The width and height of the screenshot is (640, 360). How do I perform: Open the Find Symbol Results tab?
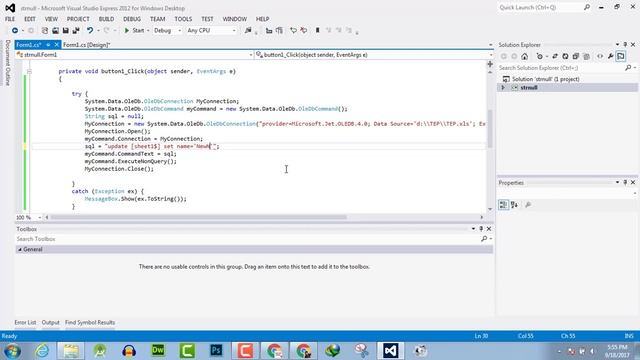pos(90,322)
